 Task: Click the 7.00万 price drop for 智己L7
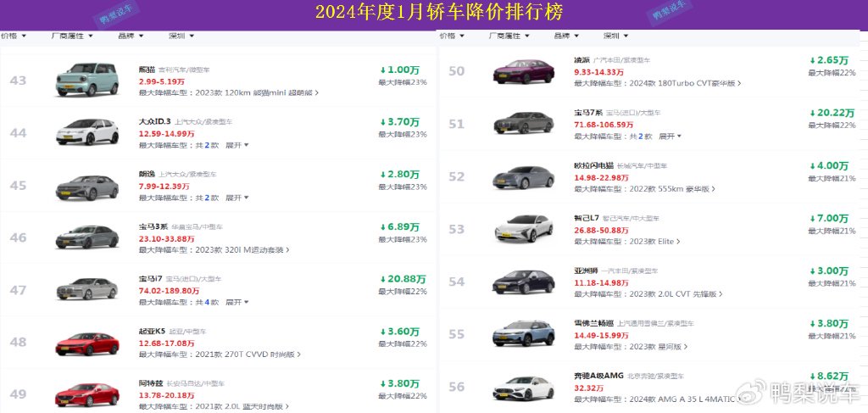click(x=829, y=219)
